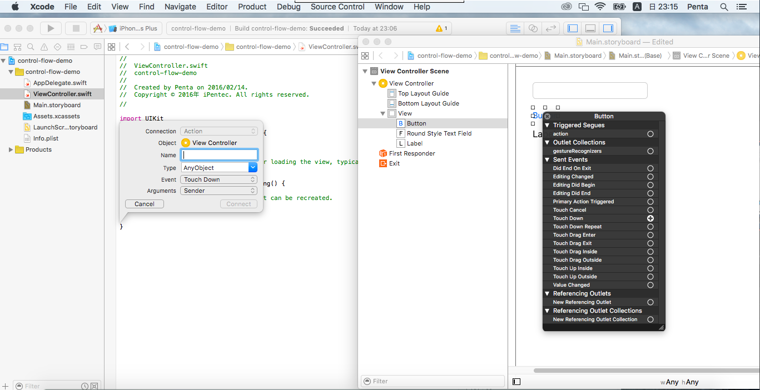Open the Issue navigator icon

point(44,47)
